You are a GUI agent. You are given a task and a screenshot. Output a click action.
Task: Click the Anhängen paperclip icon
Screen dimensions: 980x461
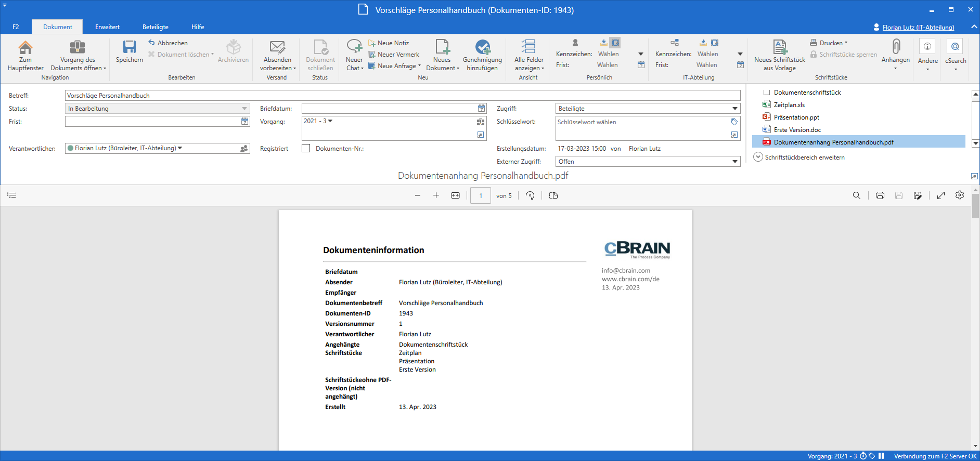click(895, 48)
